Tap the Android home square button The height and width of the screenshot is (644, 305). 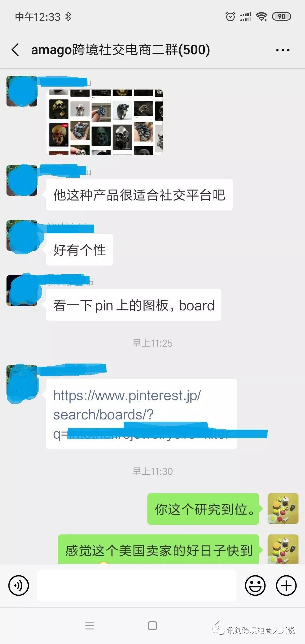point(152,626)
